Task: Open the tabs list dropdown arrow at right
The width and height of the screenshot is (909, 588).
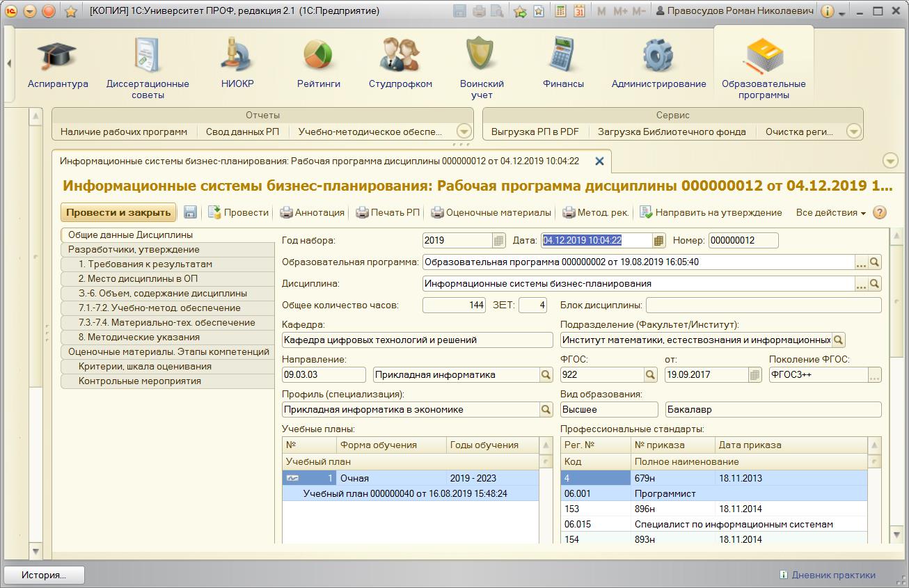Action: tap(890, 161)
